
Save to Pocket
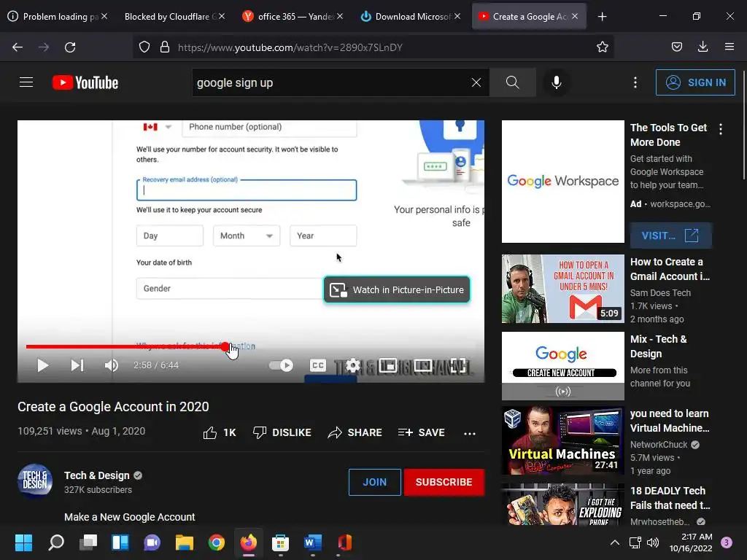676,47
